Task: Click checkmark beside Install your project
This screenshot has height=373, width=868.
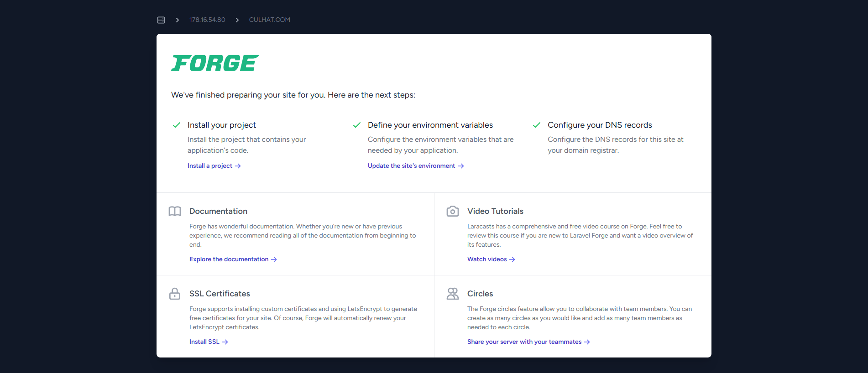Action: click(177, 125)
